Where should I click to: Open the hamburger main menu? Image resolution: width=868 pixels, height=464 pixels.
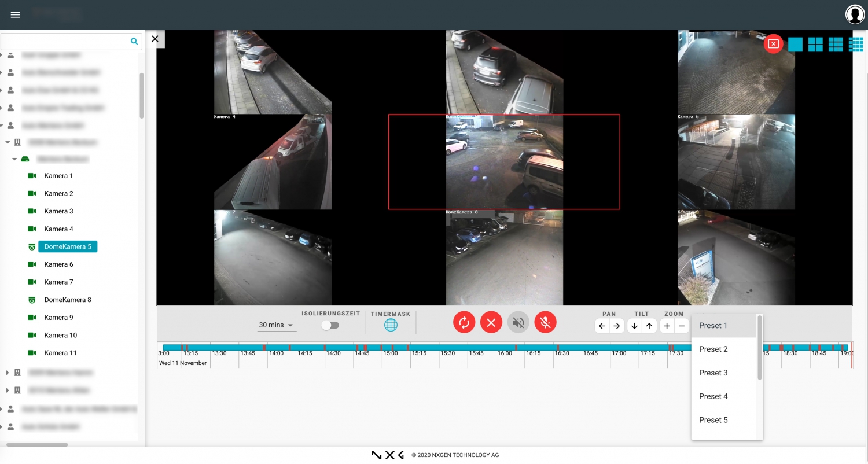(16, 14)
